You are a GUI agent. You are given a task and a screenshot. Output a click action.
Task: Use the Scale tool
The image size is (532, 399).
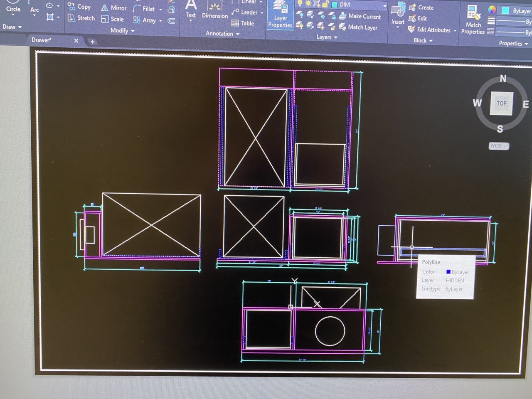(x=112, y=19)
